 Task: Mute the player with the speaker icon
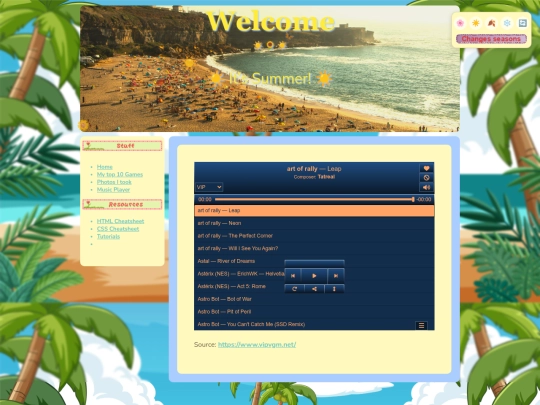click(x=426, y=187)
